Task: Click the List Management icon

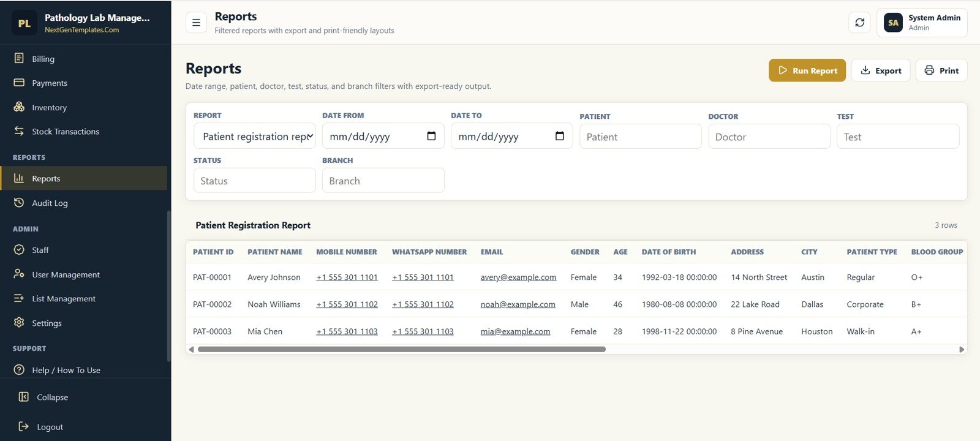Action: point(19,298)
